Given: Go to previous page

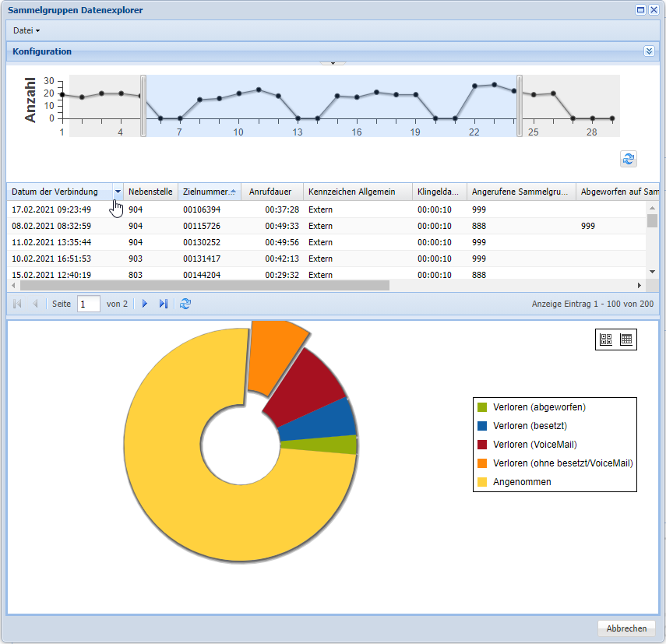Looking at the screenshot, I should [x=35, y=304].
